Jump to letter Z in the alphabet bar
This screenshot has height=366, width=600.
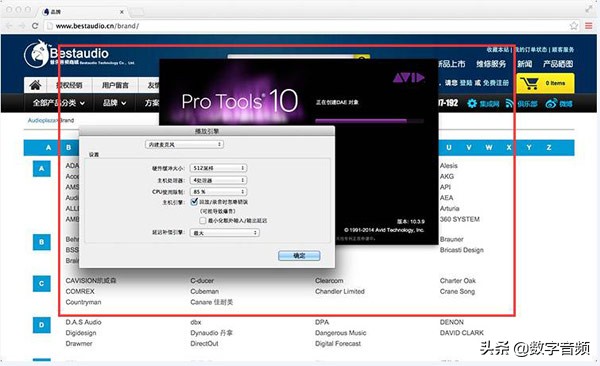549,147
